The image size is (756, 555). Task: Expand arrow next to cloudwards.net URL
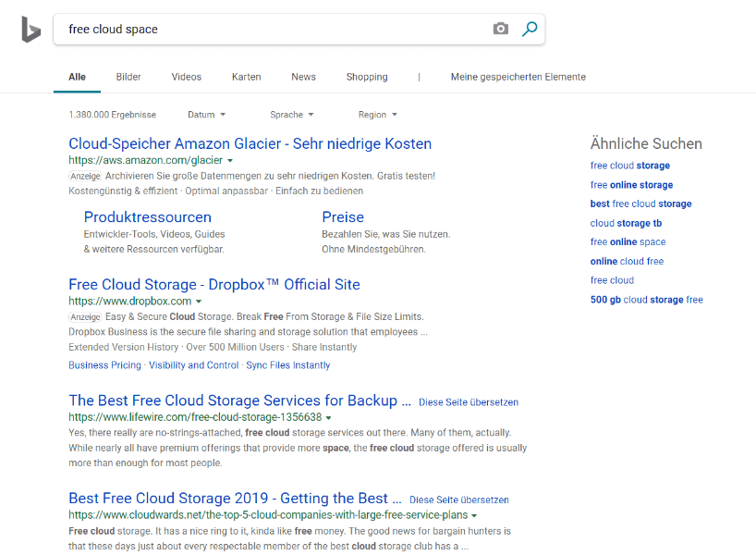[474, 515]
